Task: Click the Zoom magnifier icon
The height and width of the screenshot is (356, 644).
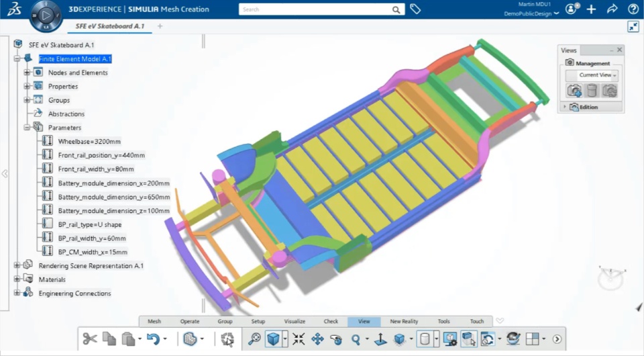Action: [356, 339]
